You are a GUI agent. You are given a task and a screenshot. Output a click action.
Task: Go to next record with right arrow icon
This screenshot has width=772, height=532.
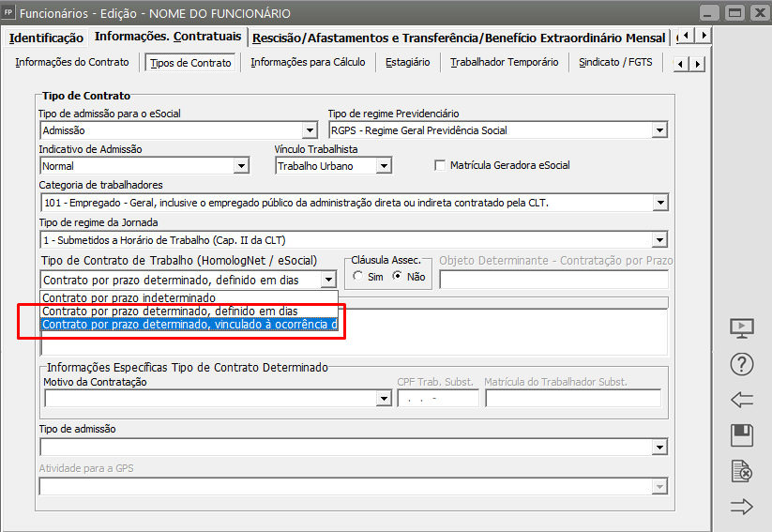tap(741, 507)
